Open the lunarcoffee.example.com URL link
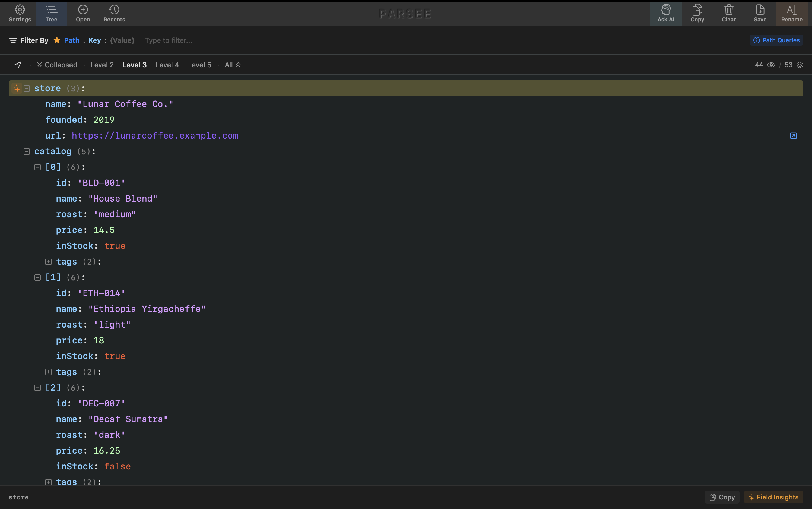This screenshot has width=812, height=509. click(155, 135)
